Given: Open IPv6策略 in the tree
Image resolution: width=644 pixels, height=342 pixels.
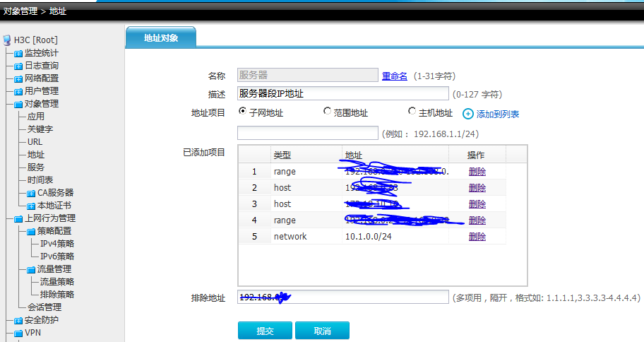Looking at the screenshot, I should pyautogui.click(x=57, y=256).
